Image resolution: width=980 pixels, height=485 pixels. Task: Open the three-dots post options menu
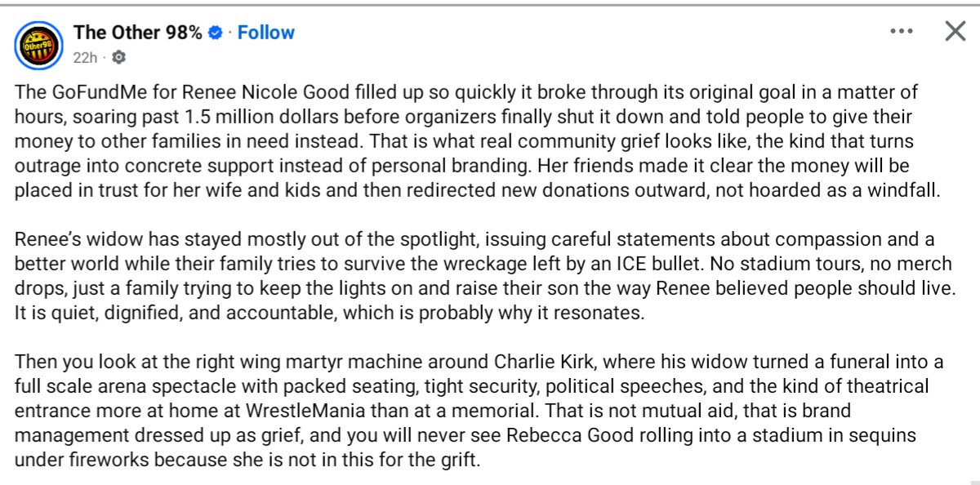(901, 32)
